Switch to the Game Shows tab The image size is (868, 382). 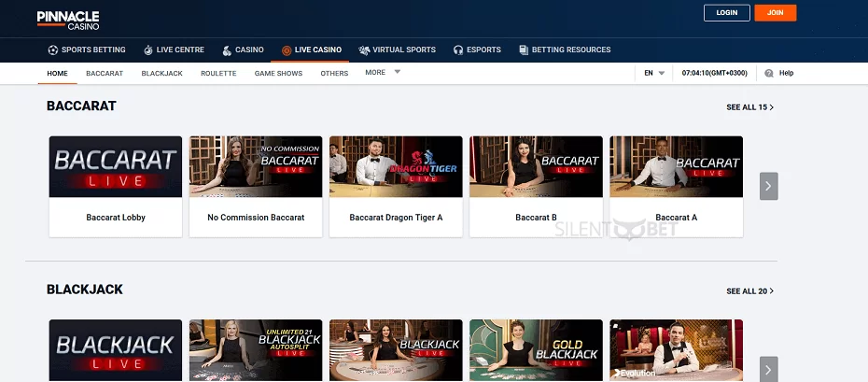click(278, 73)
